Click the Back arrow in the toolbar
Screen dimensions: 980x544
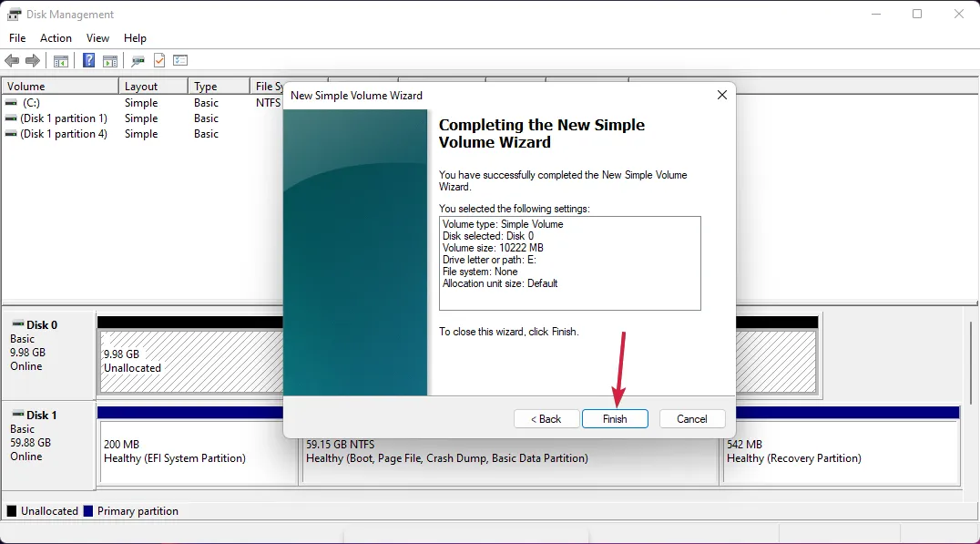(12, 61)
